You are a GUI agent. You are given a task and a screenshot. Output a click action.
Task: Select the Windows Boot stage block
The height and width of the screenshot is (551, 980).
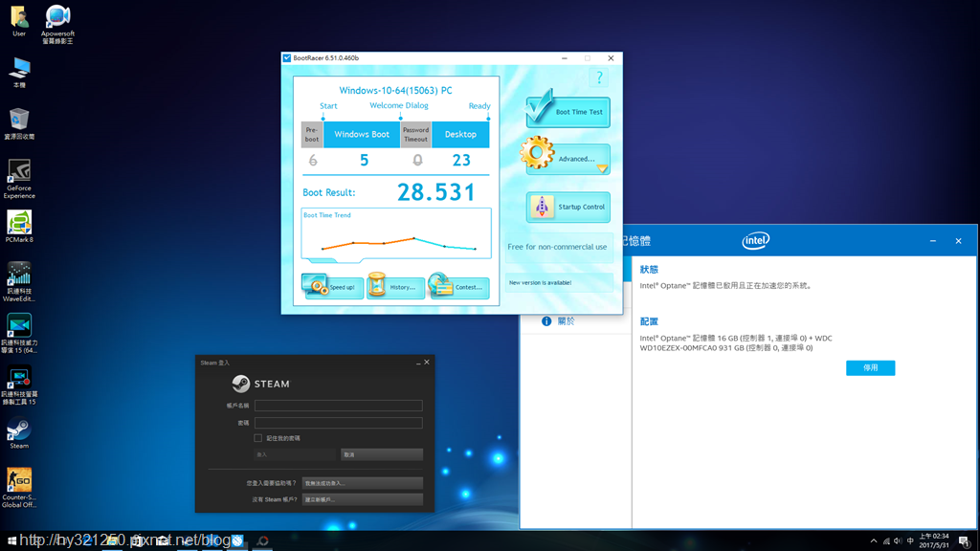coord(361,134)
